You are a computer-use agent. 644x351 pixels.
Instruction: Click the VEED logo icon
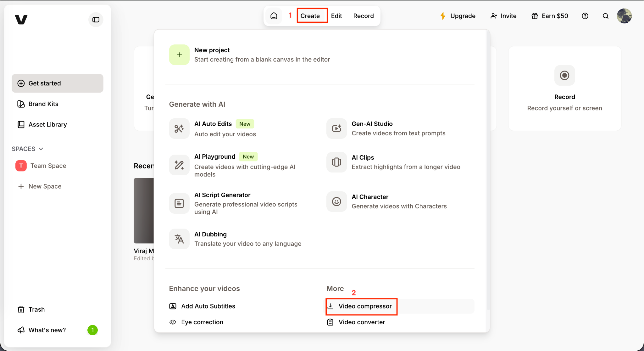click(21, 20)
